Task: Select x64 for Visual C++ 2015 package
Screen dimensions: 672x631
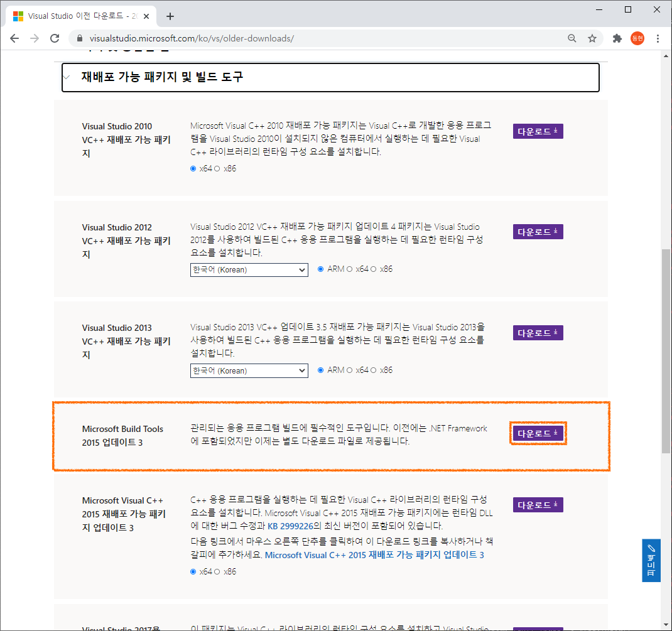Action: (x=193, y=572)
